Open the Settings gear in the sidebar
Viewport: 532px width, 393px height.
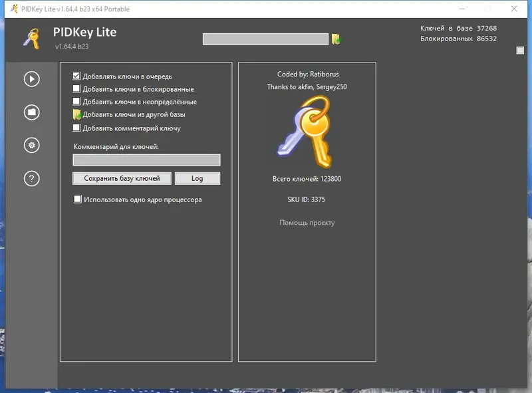click(31, 146)
